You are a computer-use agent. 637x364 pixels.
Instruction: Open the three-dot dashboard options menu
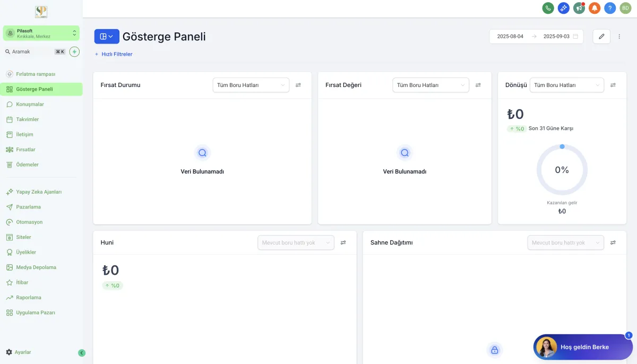619,36
